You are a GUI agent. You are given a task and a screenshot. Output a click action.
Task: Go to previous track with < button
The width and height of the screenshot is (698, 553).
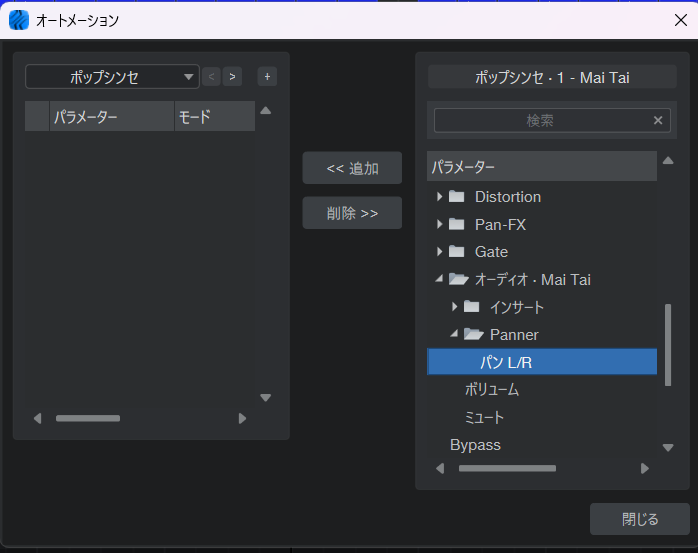211,77
